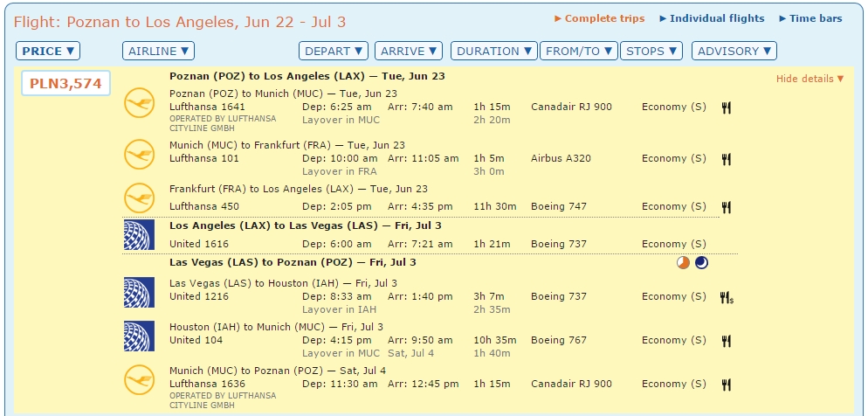Click segment line Munich (MUC) to Frankfurt (FRA)

click(287, 145)
